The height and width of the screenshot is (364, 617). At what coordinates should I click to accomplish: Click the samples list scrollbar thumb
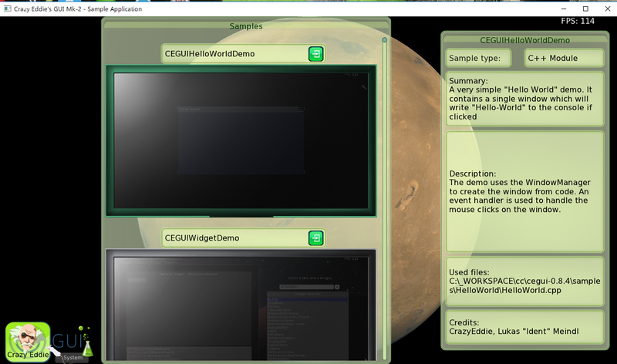tap(384, 40)
